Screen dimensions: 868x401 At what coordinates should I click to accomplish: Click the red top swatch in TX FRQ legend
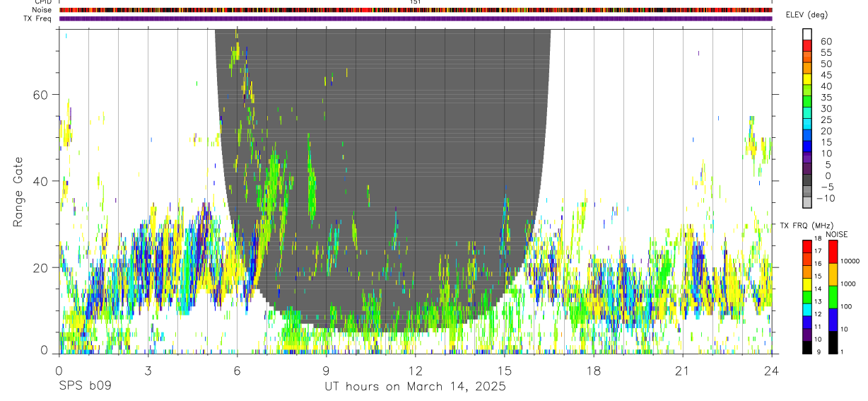point(807,246)
